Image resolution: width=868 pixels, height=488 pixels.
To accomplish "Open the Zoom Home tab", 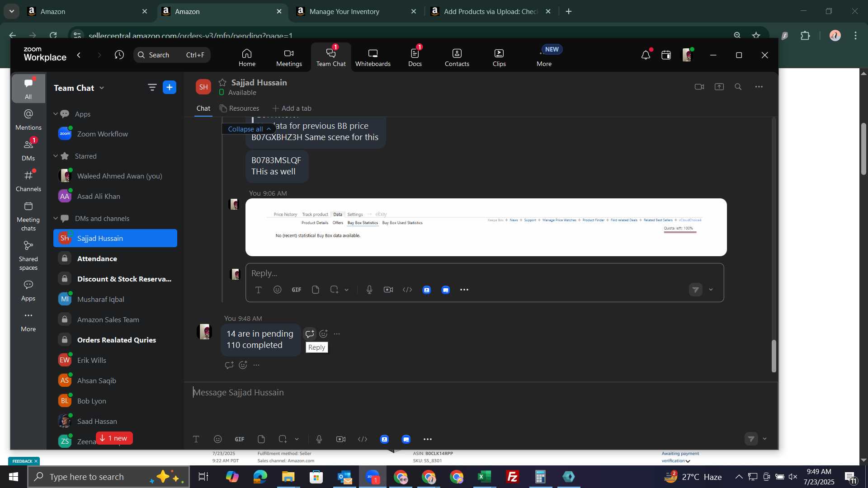I will tap(247, 58).
